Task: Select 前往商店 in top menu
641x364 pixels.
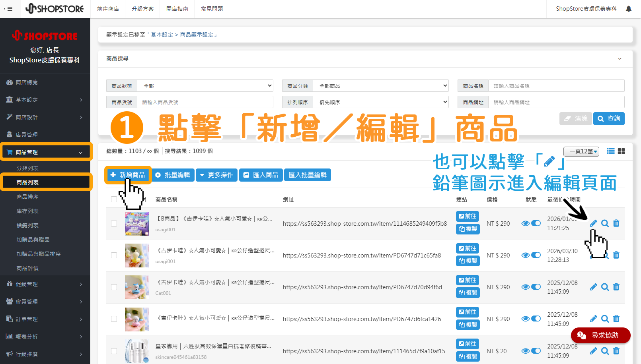Action: pyautogui.click(x=108, y=8)
